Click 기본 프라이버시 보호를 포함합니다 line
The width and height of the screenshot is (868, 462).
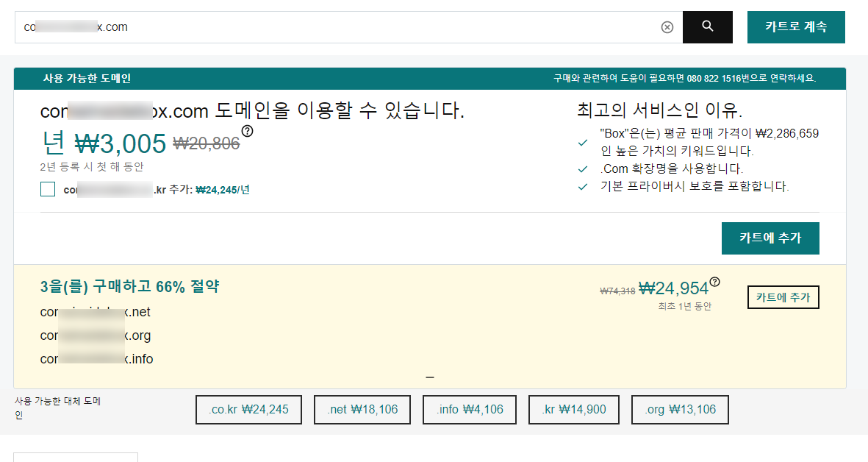(x=695, y=186)
